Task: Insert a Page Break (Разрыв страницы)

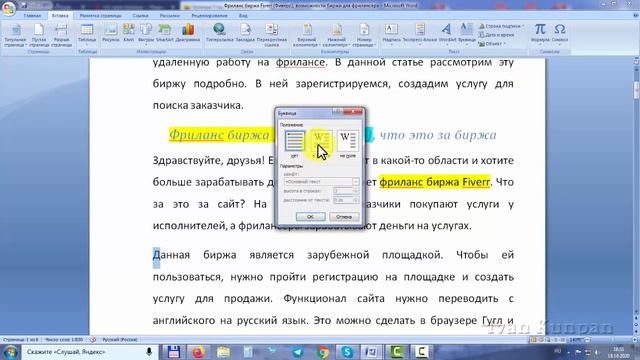Action: click(62, 35)
